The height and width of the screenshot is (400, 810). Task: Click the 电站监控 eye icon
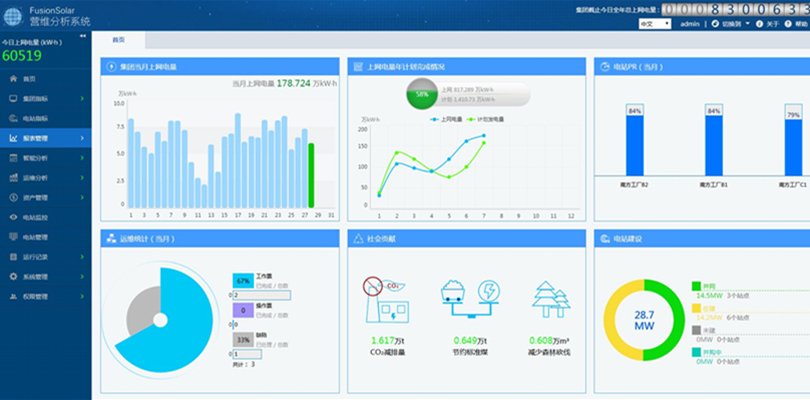click(x=12, y=217)
